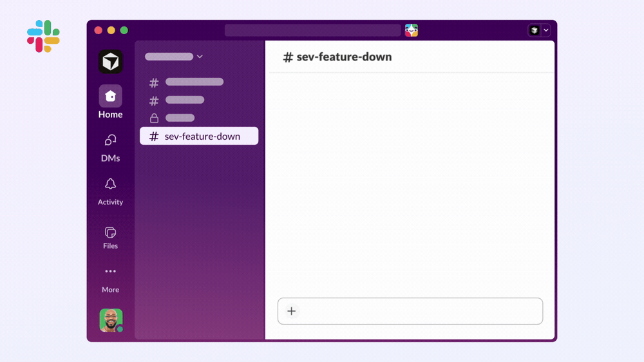
Task: Open the private channel with the lock icon
Action: 179,118
